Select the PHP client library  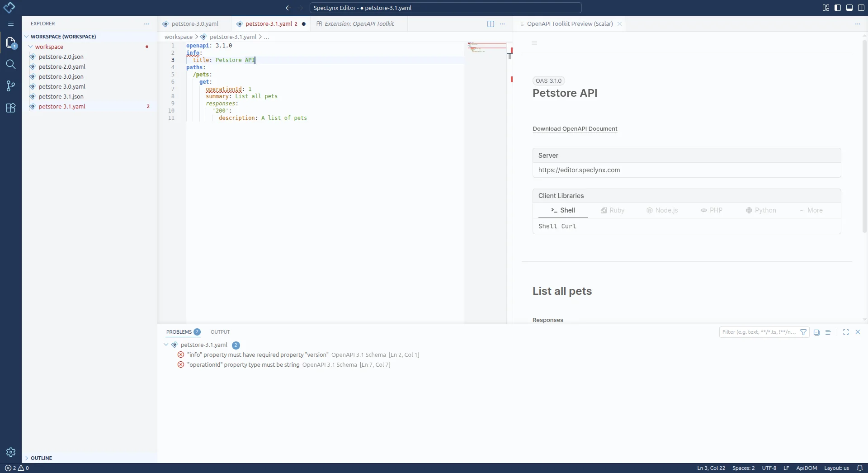(712, 210)
